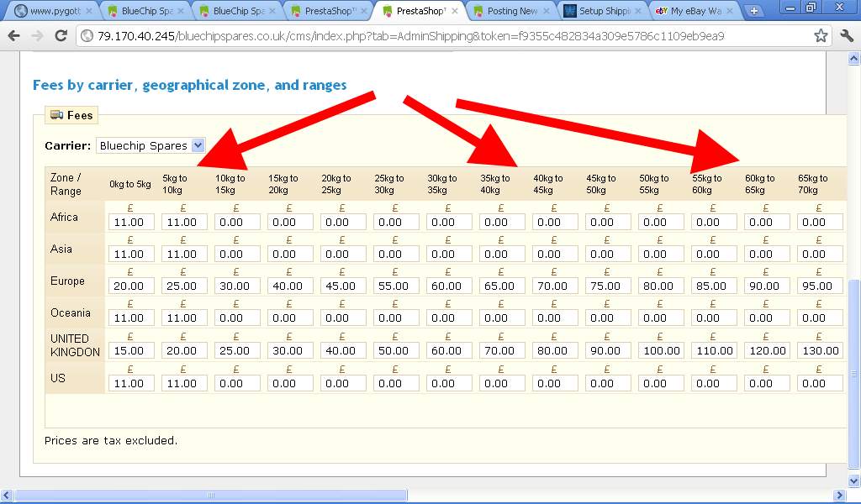Edit Oceania fee for 0kg to 5kg

[x=130, y=318]
